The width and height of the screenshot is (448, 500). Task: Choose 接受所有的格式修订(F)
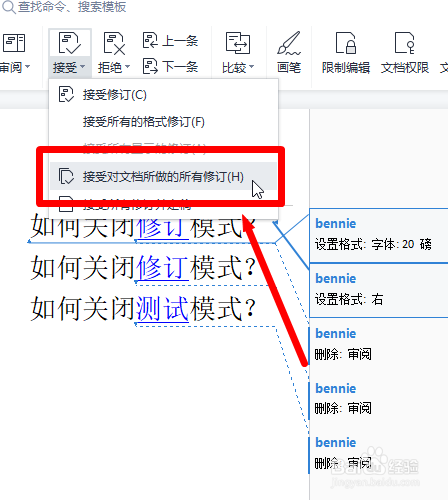tap(163, 122)
